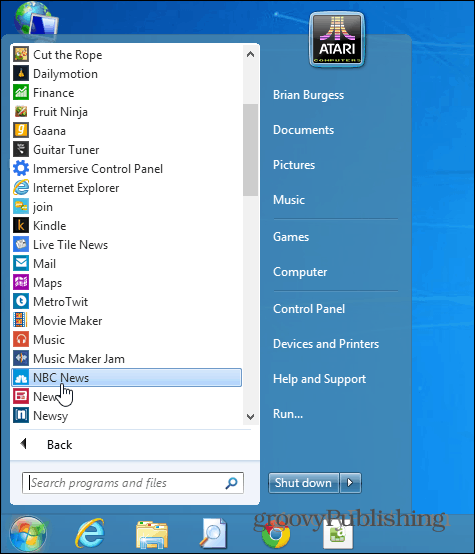The width and height of the screenshot is (475, 554).
Task: Click the Music Maker Jam icon
Action: [x=21, y=359]
